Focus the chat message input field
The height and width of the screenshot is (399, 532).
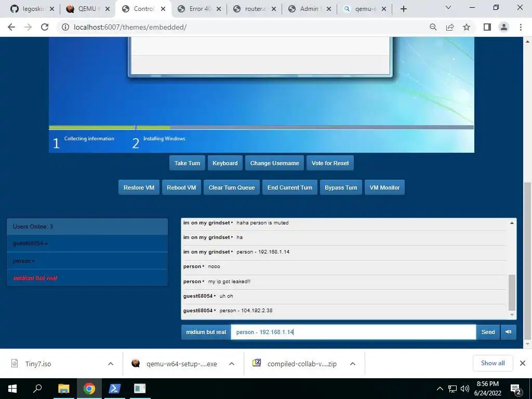[x=353, y=332]
